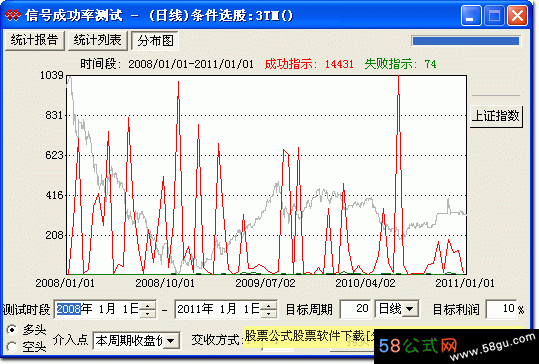
Task: Adjust the end date spinner arrows
Action: click(x=270, y=309)
